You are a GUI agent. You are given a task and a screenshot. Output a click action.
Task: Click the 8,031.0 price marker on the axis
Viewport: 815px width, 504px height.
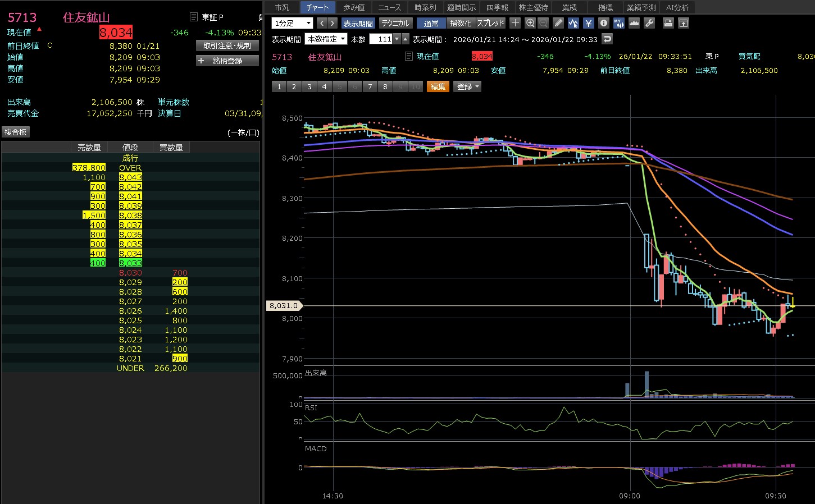click(x=284, y=306)
